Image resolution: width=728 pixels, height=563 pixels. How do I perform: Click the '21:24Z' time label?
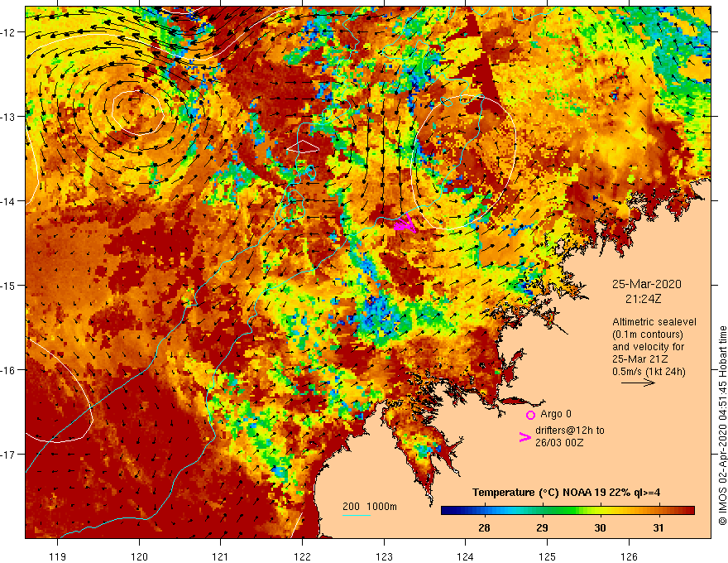643,299
